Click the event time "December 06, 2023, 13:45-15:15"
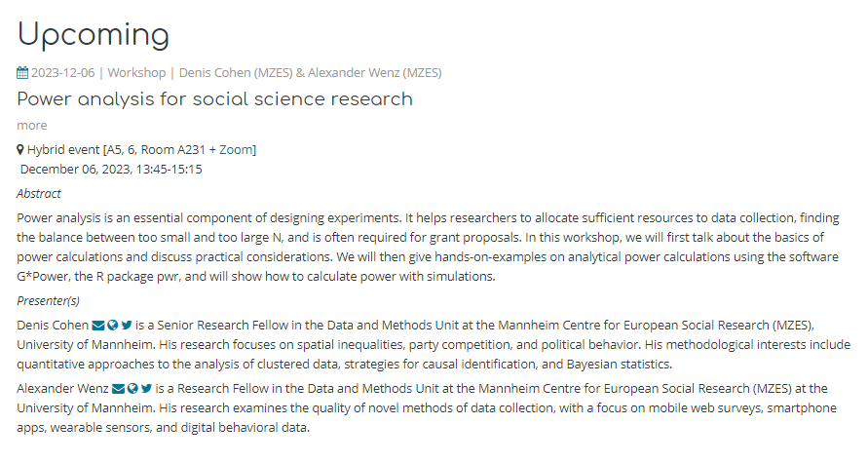This screenshot has height=463, width=868. 111,169
